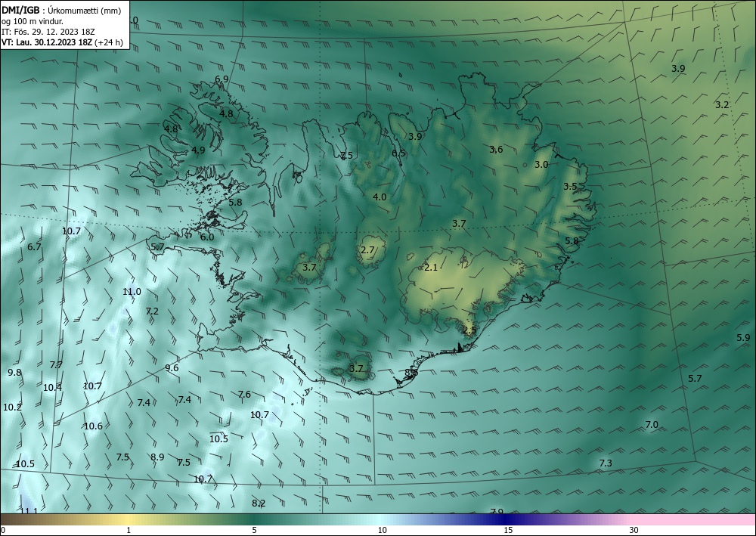The image size is (756, 536).
Task: Select the "VT: Lau. 30.12.2023 18Z" valid time line
Action: click(47, 42)
